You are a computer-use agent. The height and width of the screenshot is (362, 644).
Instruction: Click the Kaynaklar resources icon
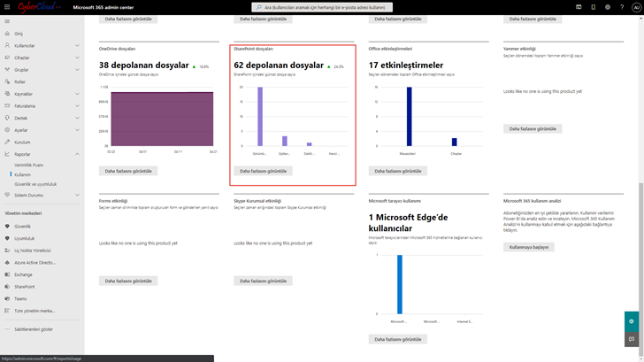click(x=7, y=94)
